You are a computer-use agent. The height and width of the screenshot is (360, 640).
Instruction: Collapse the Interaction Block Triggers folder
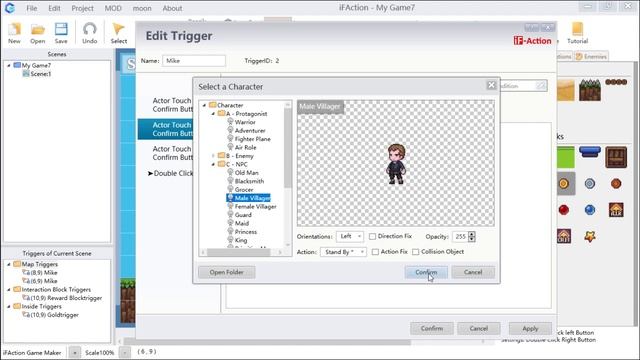(9, 289)
